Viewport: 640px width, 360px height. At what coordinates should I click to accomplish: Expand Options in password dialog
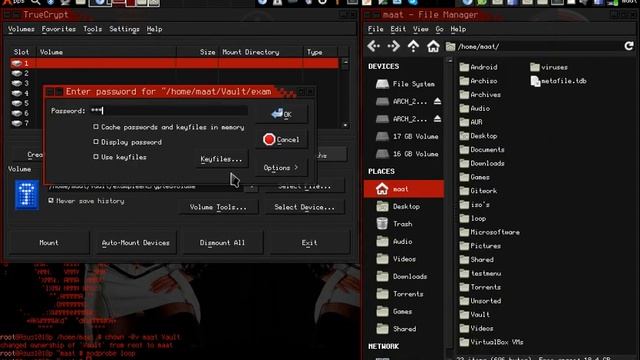(x=281, y=168)
